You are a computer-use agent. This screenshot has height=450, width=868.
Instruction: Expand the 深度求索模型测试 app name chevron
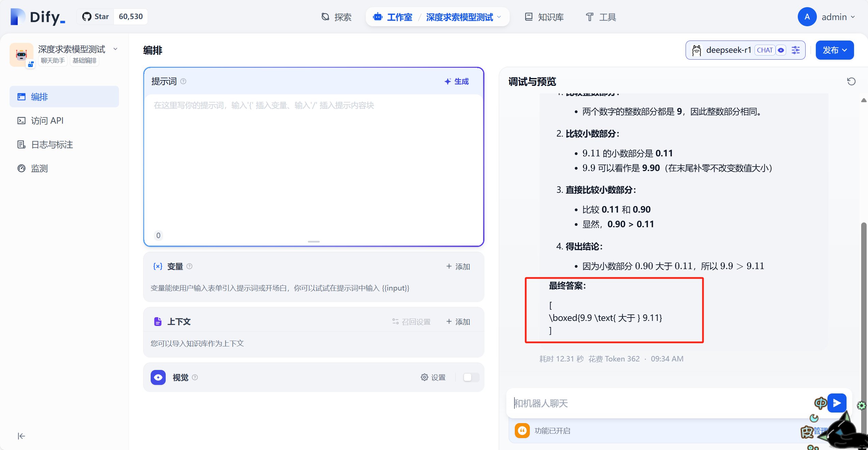(116, 49)
